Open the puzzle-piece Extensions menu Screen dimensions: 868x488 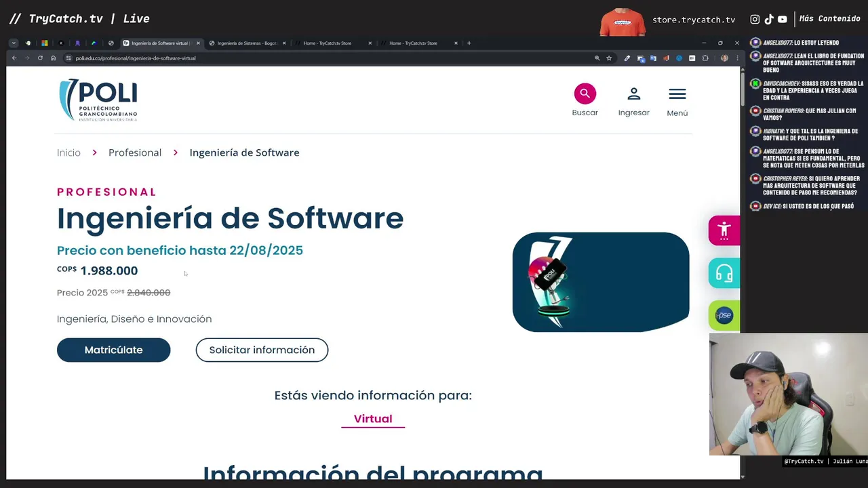coord(705,58)
